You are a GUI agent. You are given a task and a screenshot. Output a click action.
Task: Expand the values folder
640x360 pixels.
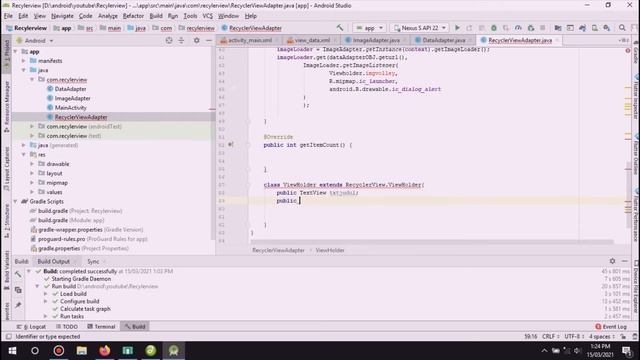coord(32,192)
